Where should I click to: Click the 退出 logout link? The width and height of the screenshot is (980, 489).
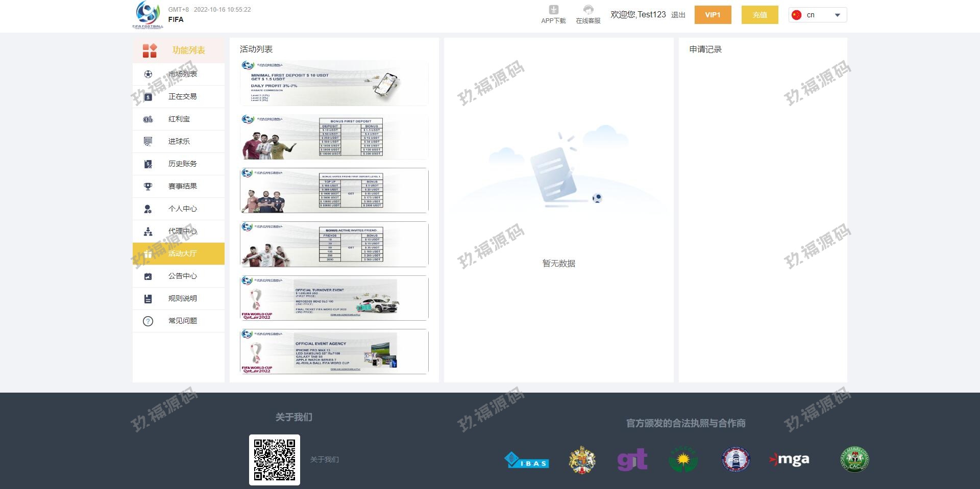[x=678, y=15]
